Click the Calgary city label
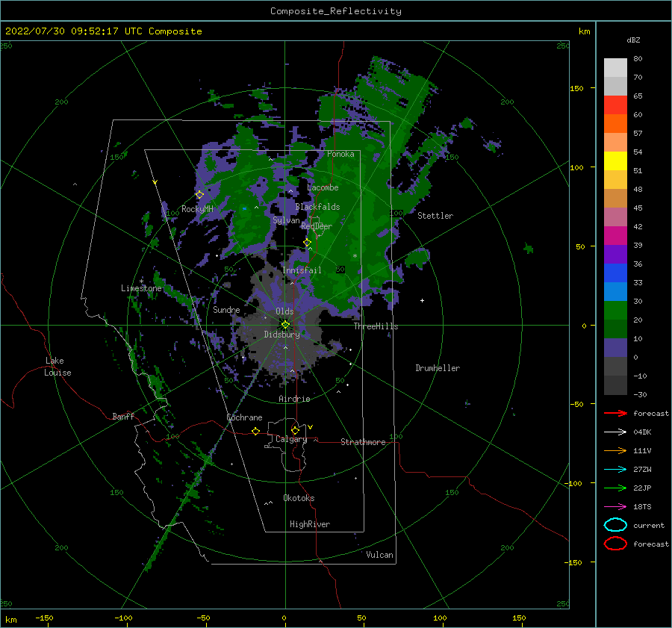The height and width of the screenshot is (628, 672). 291,439
